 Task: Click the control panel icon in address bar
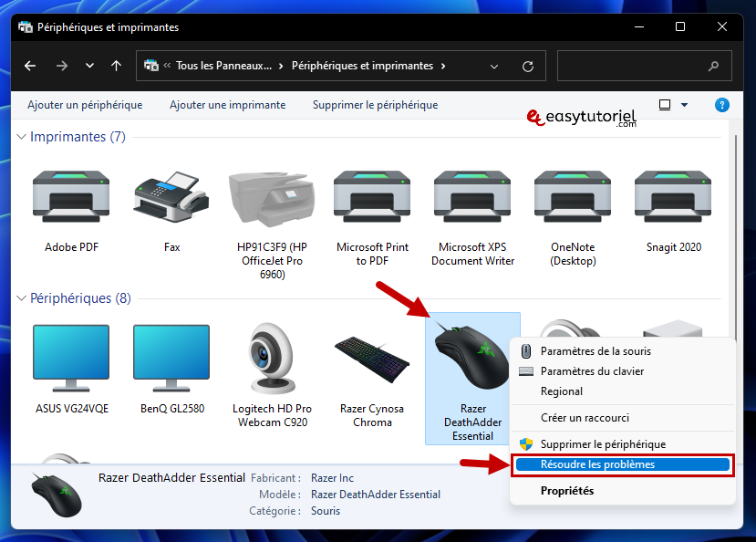tap(151, 66)
